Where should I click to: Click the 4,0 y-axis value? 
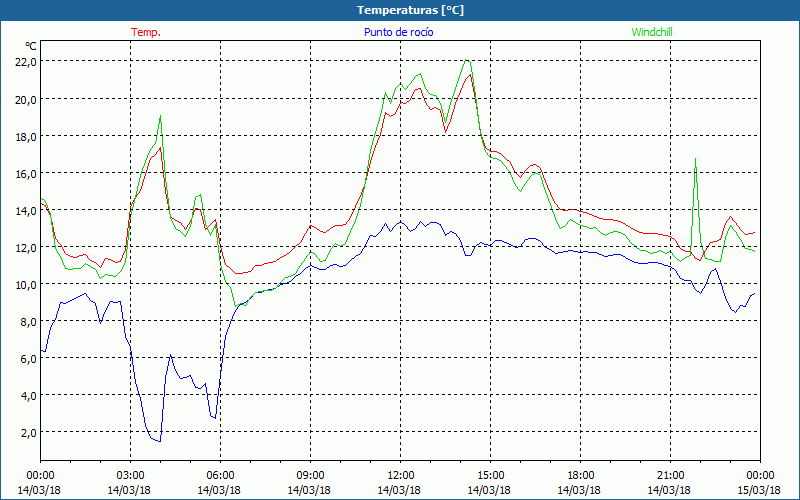tap(29, 395)
